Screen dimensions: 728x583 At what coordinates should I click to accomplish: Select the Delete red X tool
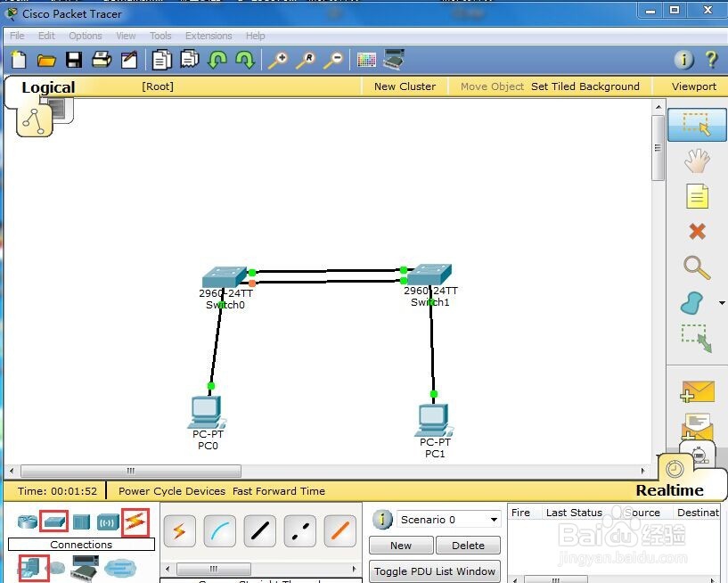point(697,232)
